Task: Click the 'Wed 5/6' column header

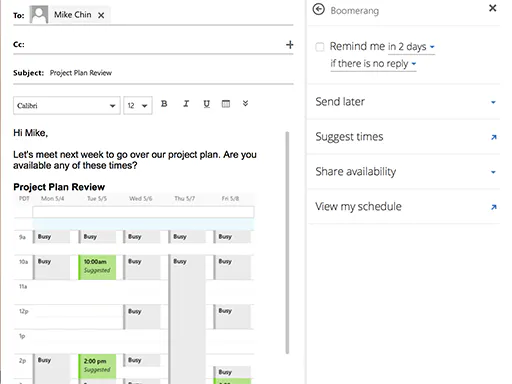Action: click(141, 198)
